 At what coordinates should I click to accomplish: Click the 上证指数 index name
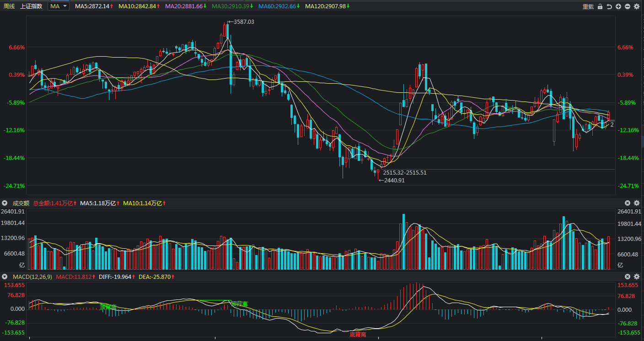pos(31,6)
